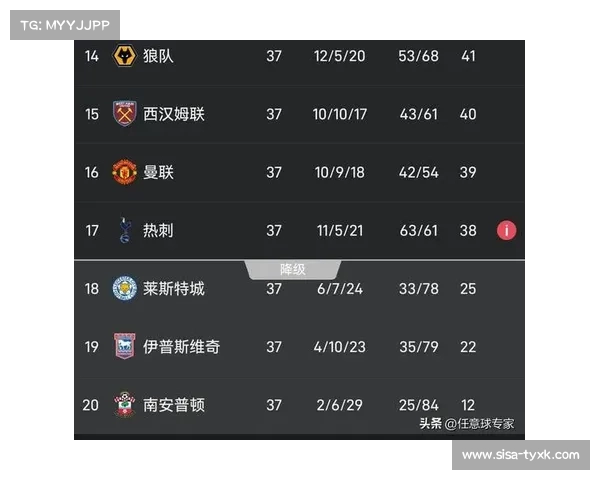
Task: Click the Manchester United crest icon
Action: [x=124, y=172]
